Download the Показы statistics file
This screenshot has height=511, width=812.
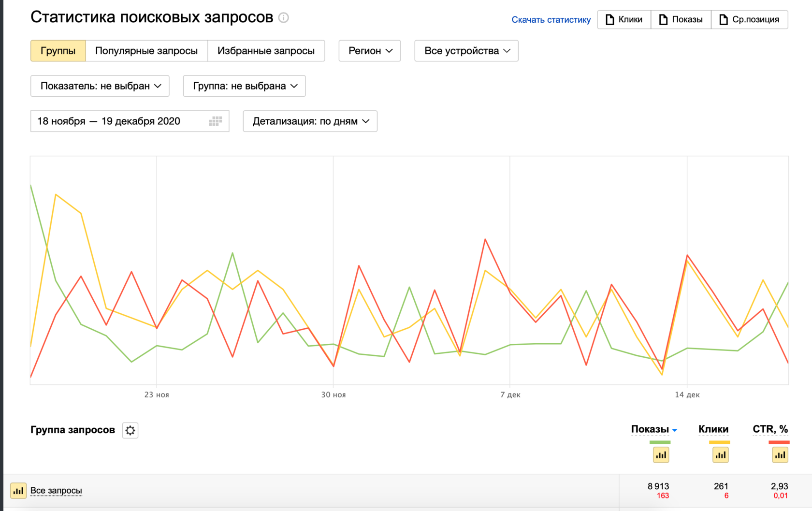point(681,20)
